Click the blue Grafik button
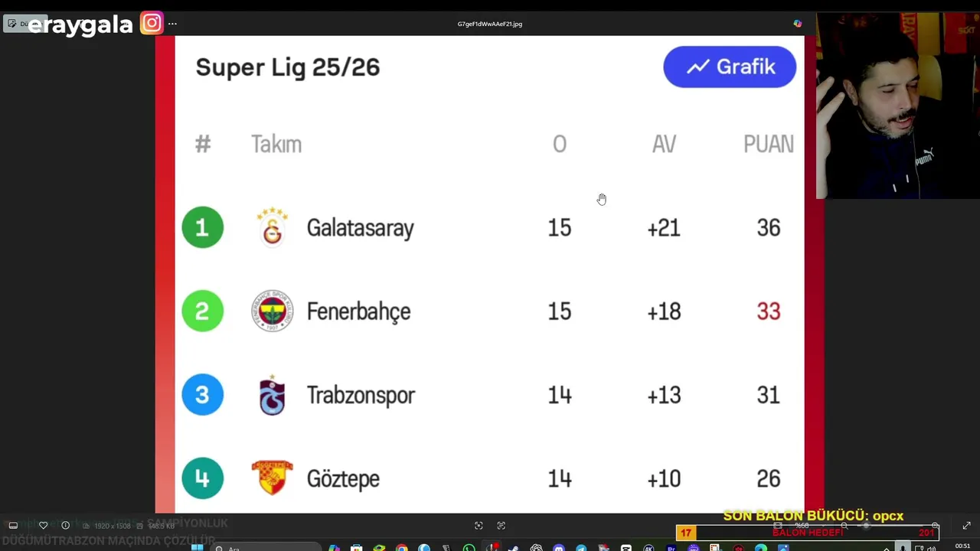 729,67
